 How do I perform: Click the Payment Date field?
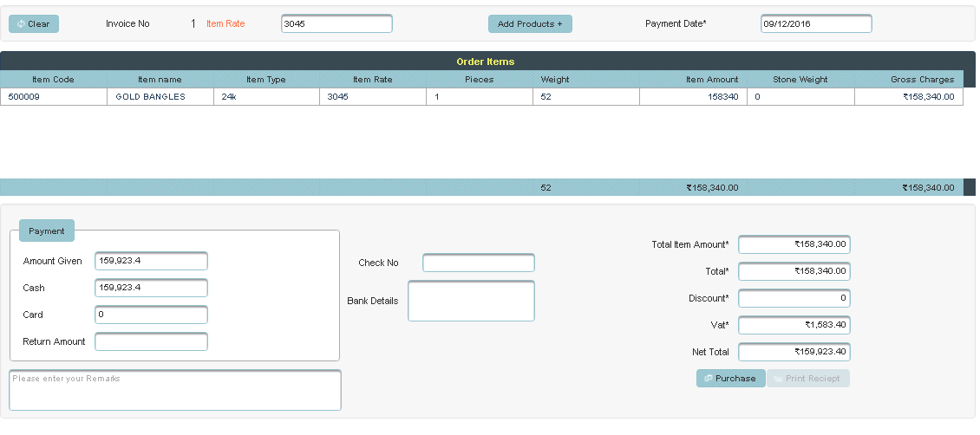(815, 24)
